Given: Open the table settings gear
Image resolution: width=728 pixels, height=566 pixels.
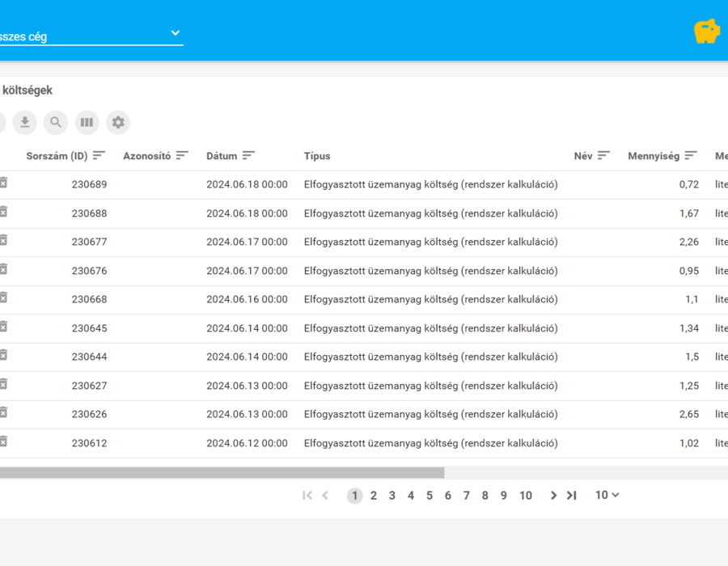Looking at the screenshot, I should (118, 122).
